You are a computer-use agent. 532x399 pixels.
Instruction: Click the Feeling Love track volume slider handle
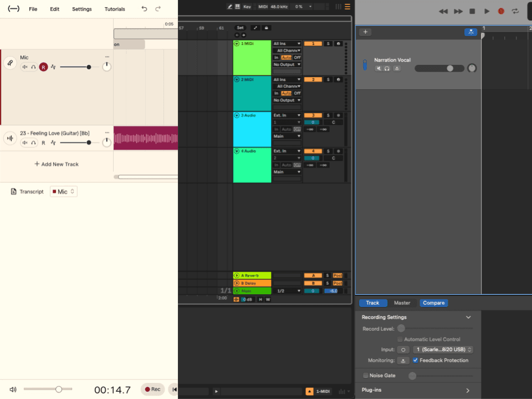89,142
